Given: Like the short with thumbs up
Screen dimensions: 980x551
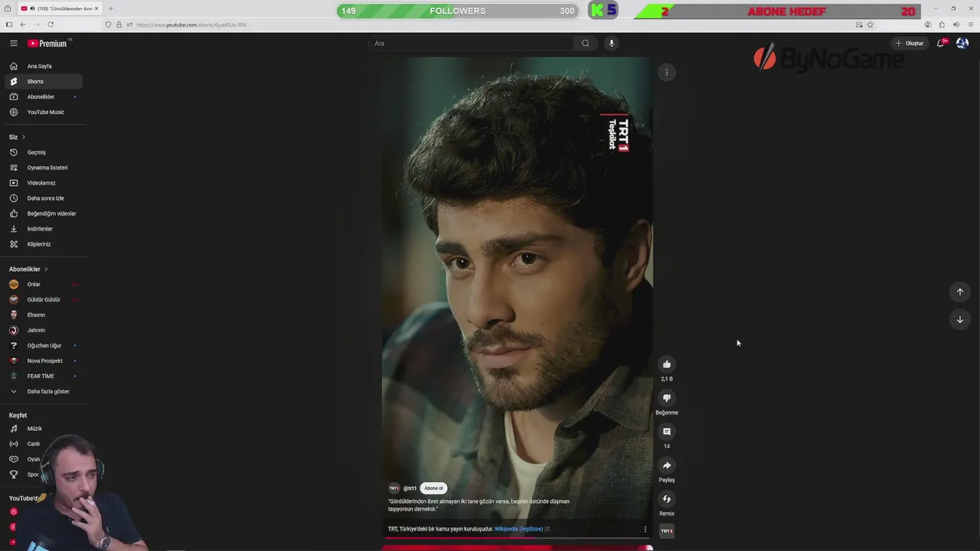Looking at the screenshot, I should click(x=667, y=364).
